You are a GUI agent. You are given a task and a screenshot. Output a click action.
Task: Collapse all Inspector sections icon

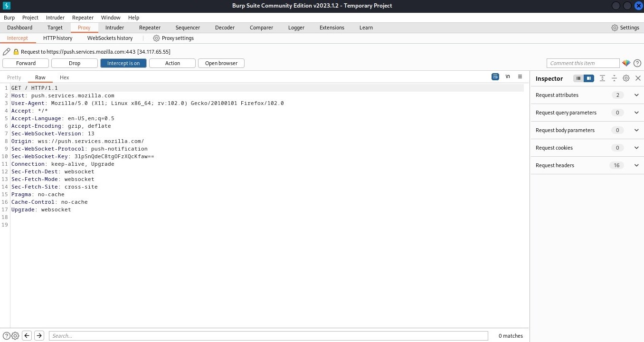pyautogui.click(x=614, y=78)
